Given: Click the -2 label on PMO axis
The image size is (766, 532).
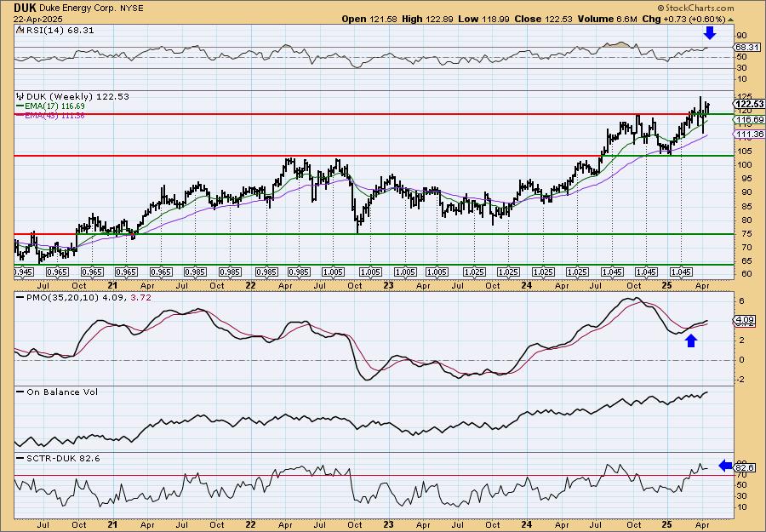Looking at the screenshot, I should pyautogui.click(x=740, y=380).
